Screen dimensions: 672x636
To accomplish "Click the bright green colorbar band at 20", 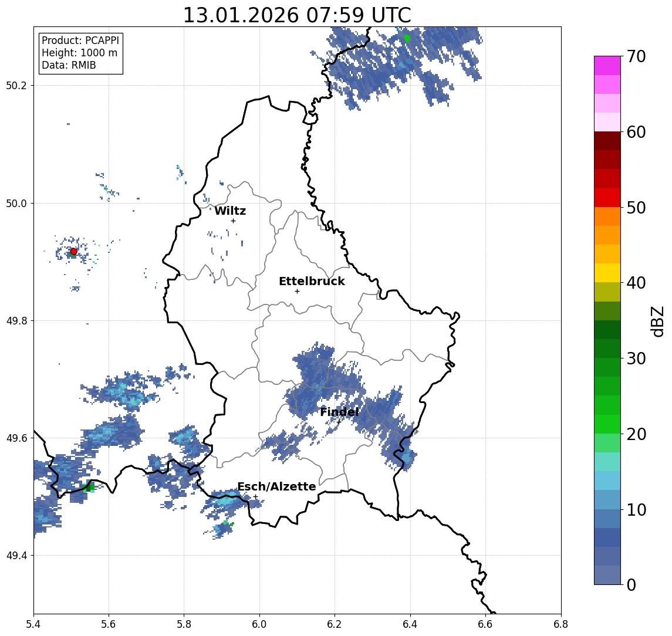I will [607, 424].
